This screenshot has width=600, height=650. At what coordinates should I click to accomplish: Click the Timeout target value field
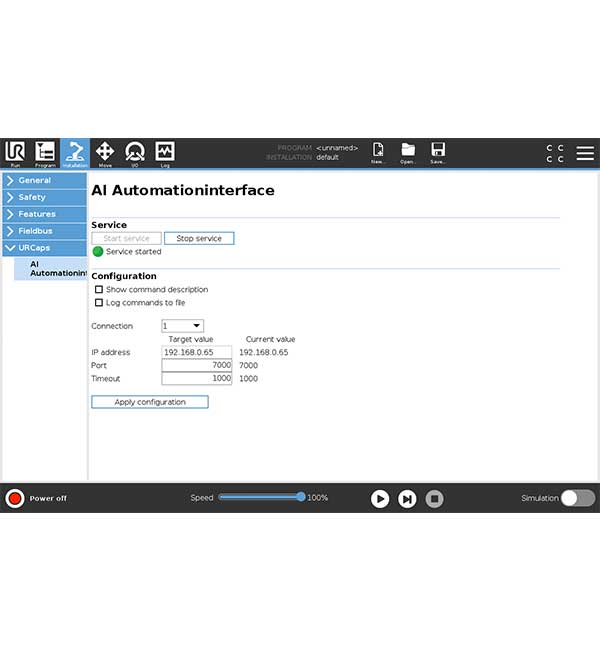pos(197,378)
